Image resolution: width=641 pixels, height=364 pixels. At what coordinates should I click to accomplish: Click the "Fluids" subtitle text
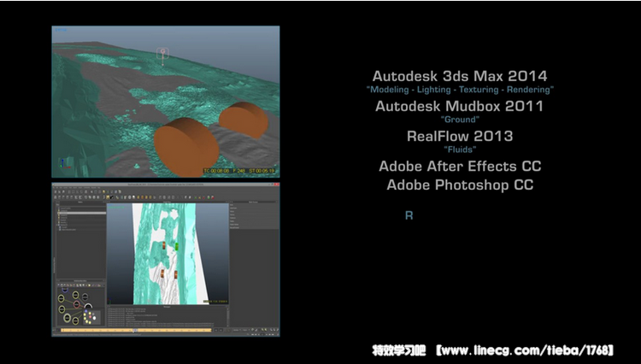(x=460, y=150)
